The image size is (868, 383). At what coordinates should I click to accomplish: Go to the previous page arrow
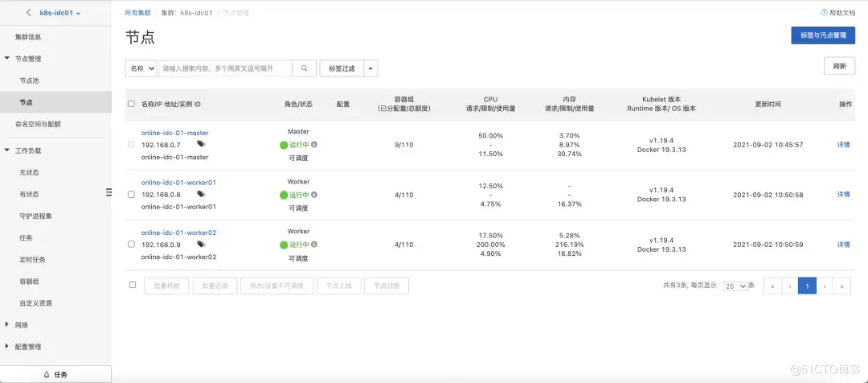(x=789, y=286)
